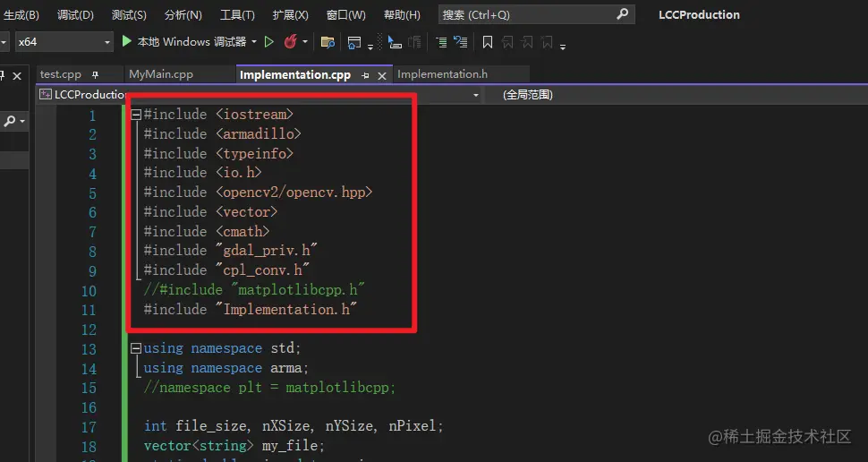Open the Find in Files folder icon
Viewport: 868px width, 462px height.
pos(328,42)
